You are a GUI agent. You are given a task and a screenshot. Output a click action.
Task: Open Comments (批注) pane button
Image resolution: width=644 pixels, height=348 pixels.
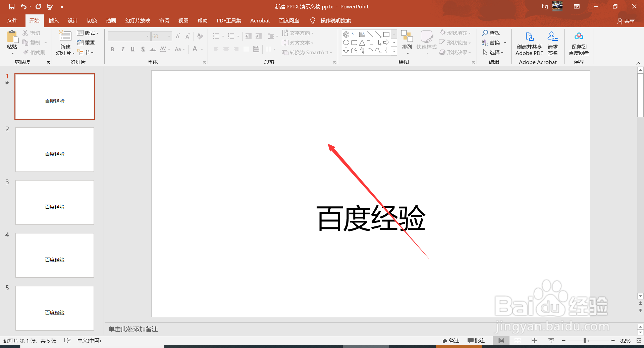(x=476, y=340)
